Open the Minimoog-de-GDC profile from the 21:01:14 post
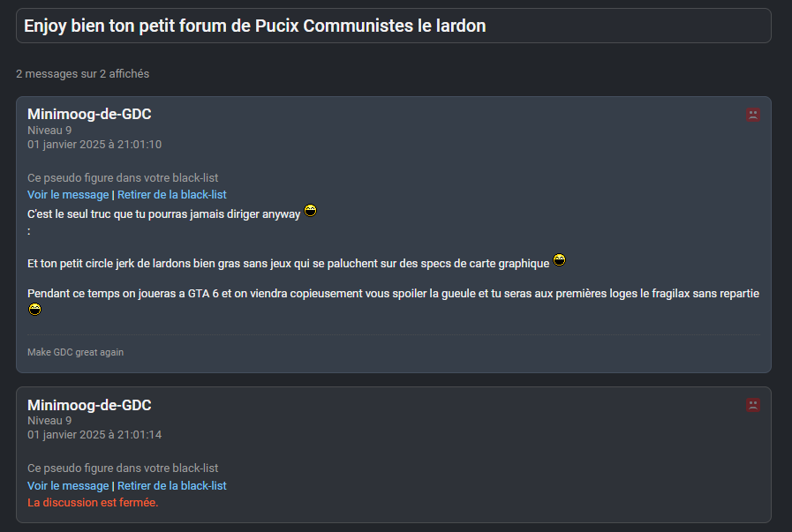The width and height of the screenshot is (792, 532). click(89, 405)
